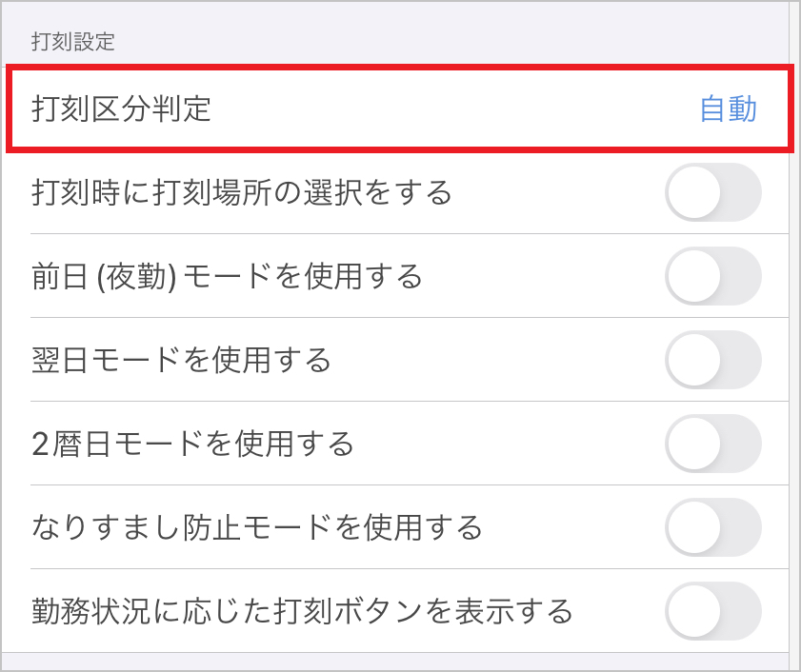Click the 打刻設定 section header text
The image size is (801, 672).
(x=72, y=41)
